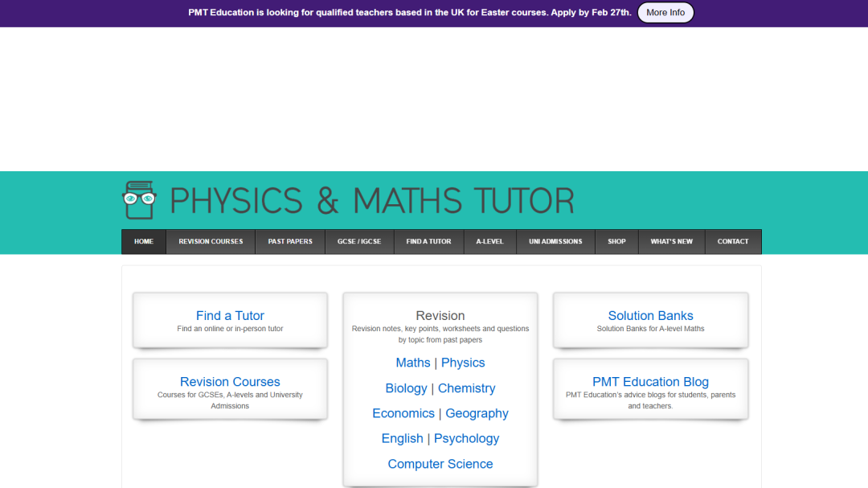868x488 pixels.
Task: Open the Shop navigation item
Action: tap(616, 241)
